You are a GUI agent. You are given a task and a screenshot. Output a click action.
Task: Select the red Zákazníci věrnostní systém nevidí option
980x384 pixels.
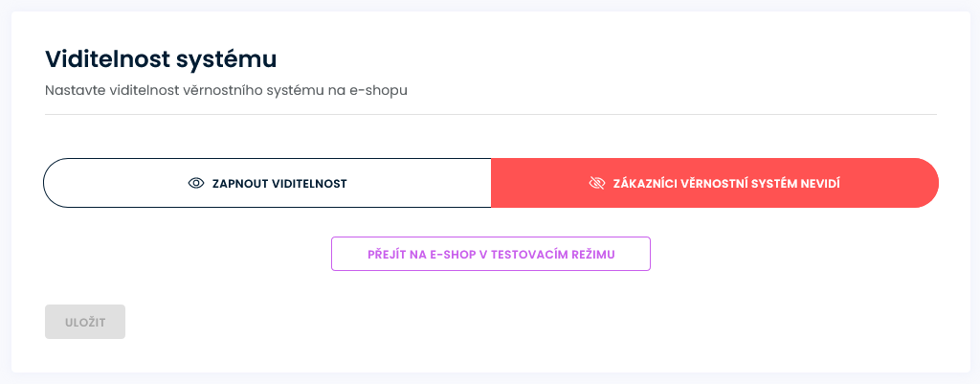[714, 183]
